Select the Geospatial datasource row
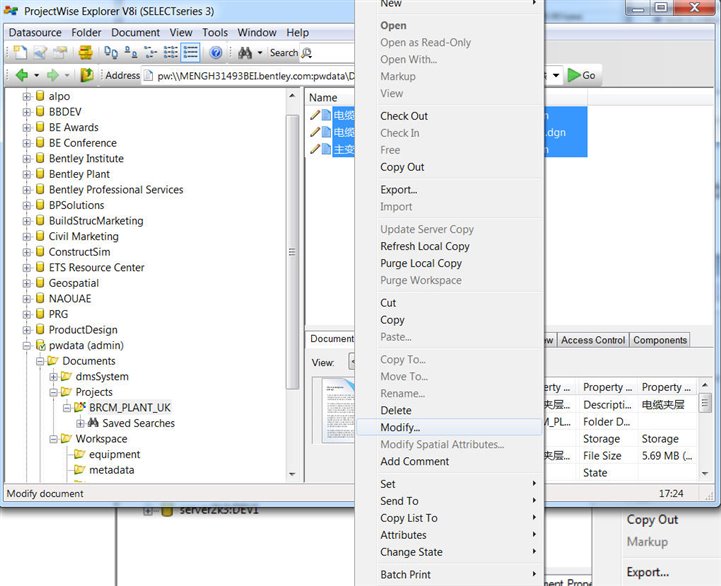The width and height of the screenshot is (721, 586). click(74, 283)
